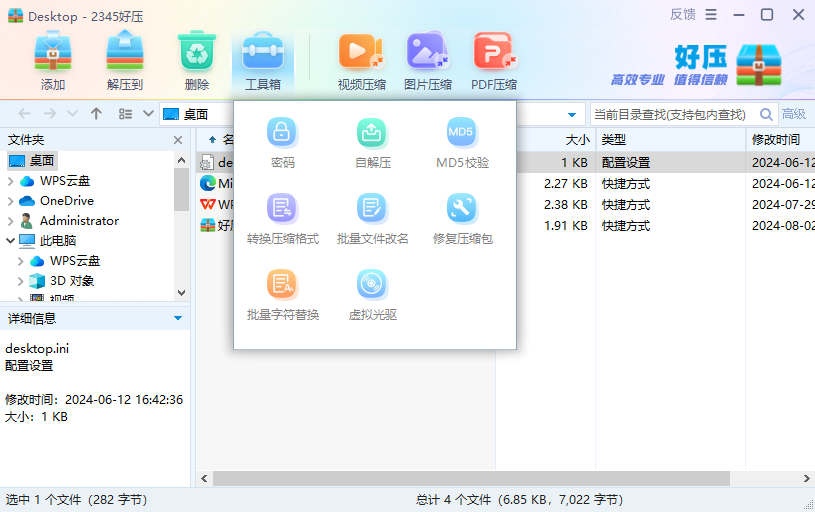
Task: Go forward with the right arrow
Action: [x=50, y=114]
